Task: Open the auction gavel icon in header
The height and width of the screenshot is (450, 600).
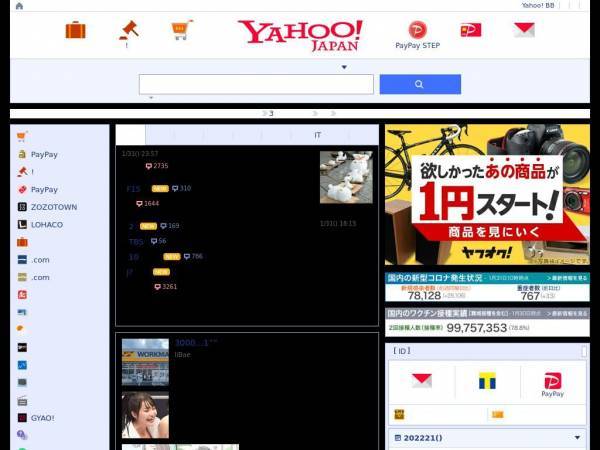Action: click(x=129, y=30)
